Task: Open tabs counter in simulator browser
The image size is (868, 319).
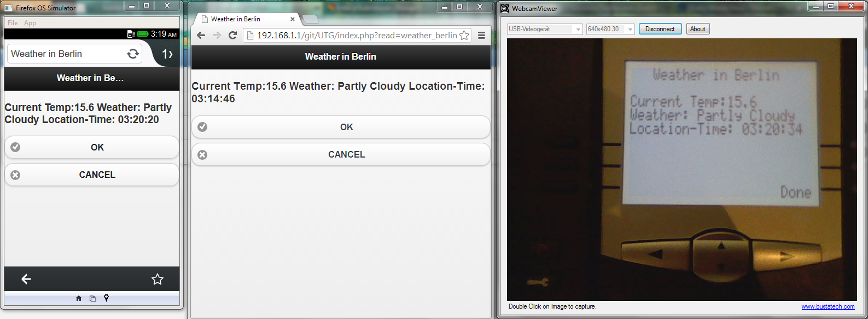Action: (167, 54)
